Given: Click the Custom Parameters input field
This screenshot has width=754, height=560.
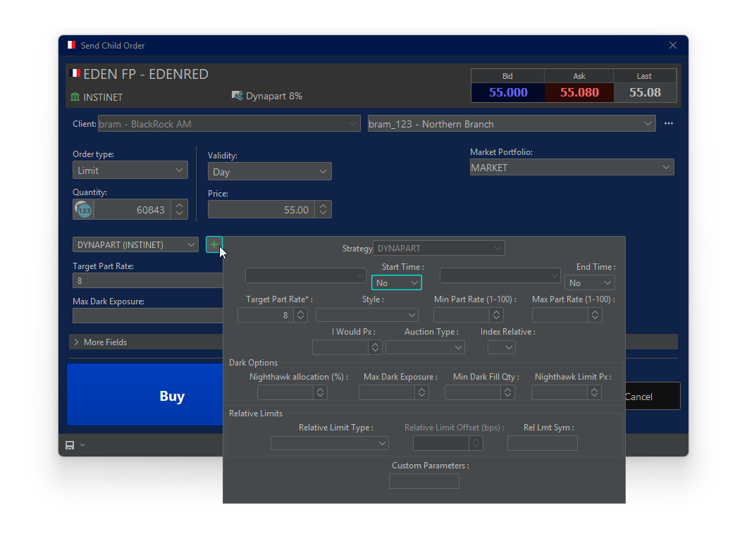Looking at the screenshot, I should [x=424, y=480].
